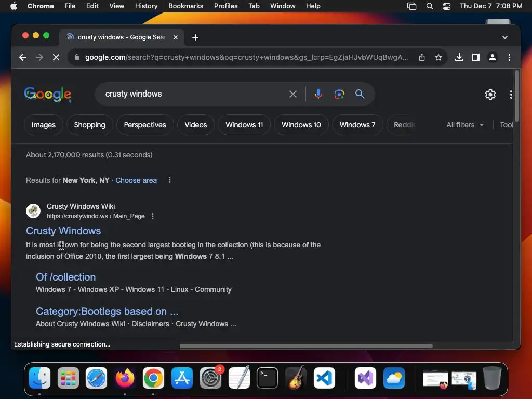Open the Bookmarks menu

(185, 6)
